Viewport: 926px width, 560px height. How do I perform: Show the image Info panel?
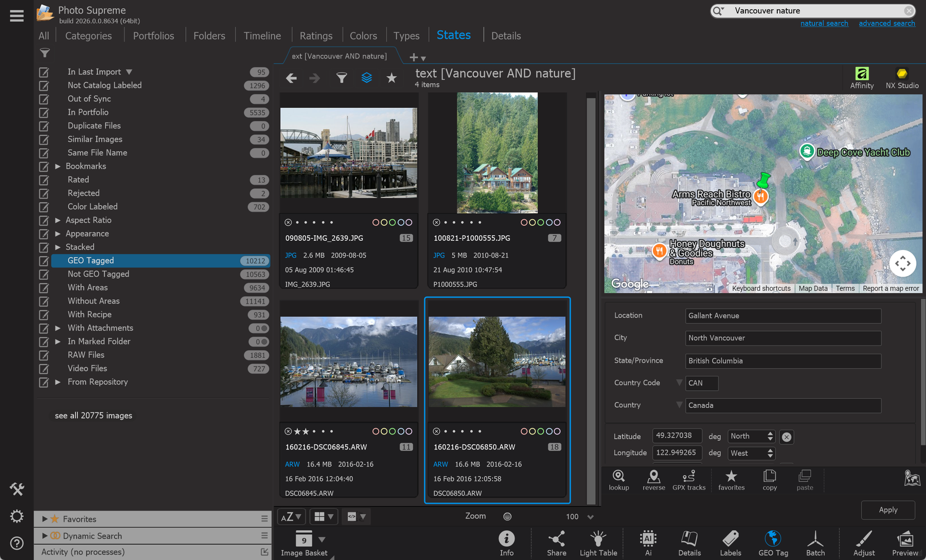click(506, 543)
